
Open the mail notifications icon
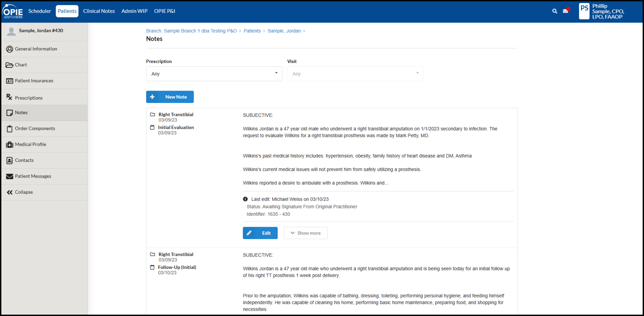pos(566,11)
